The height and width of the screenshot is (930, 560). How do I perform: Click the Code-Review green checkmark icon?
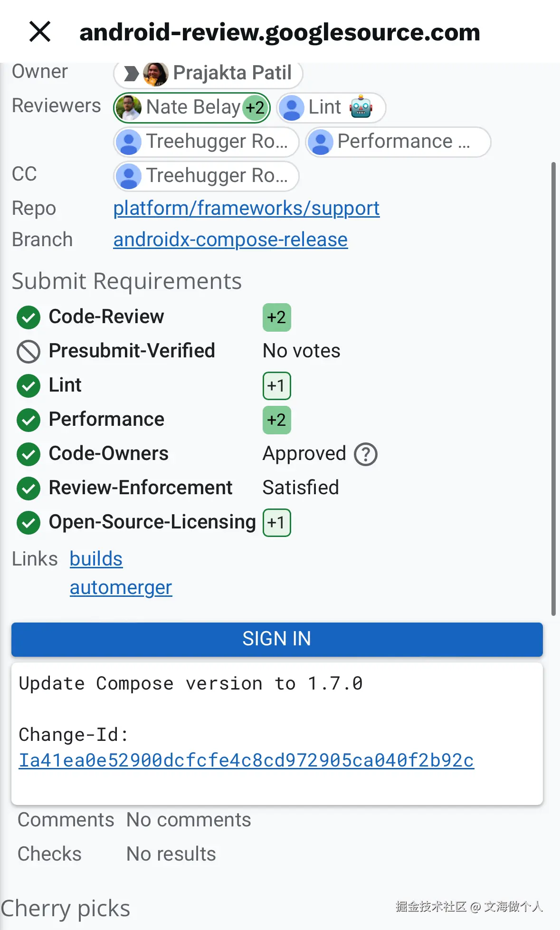point(28,317)
